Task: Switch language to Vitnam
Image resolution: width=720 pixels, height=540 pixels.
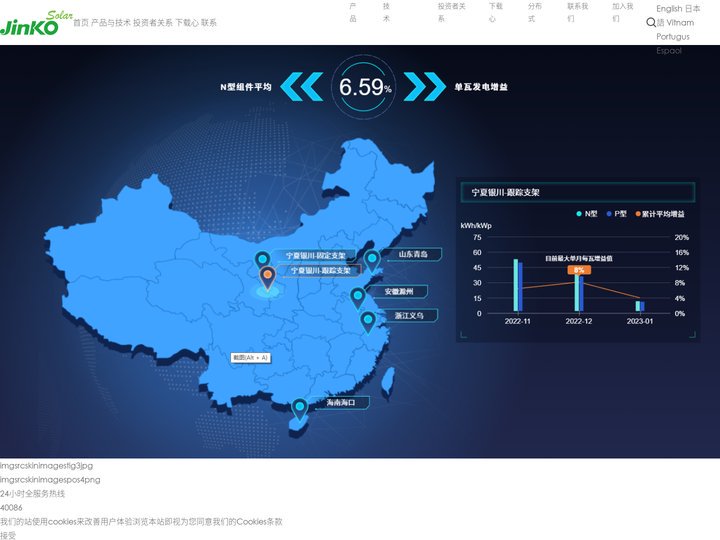Action: click(680, 22)
